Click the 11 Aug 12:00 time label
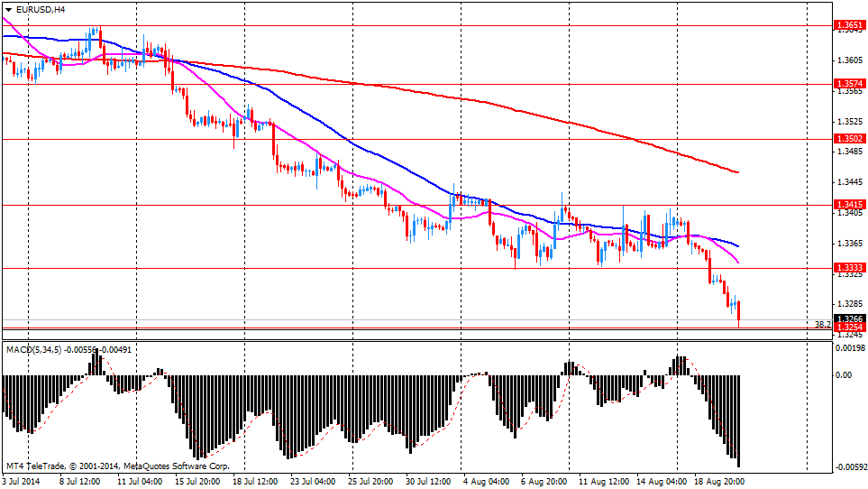 [604, 481]
